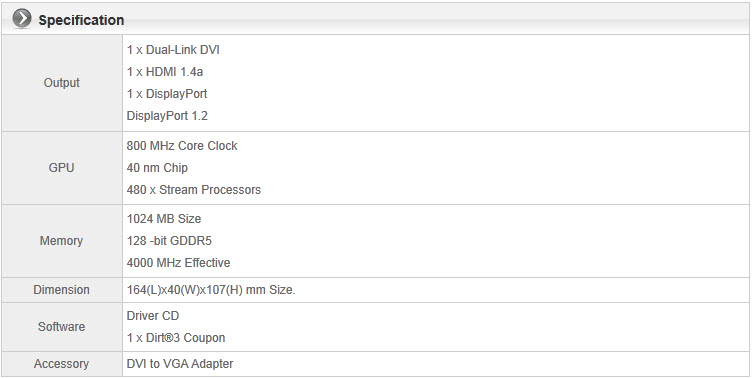Screen dimensions: 752x378
Task: Select the 164(L)x40(W)x107(H) mm Size value
Action: [211, 290]
